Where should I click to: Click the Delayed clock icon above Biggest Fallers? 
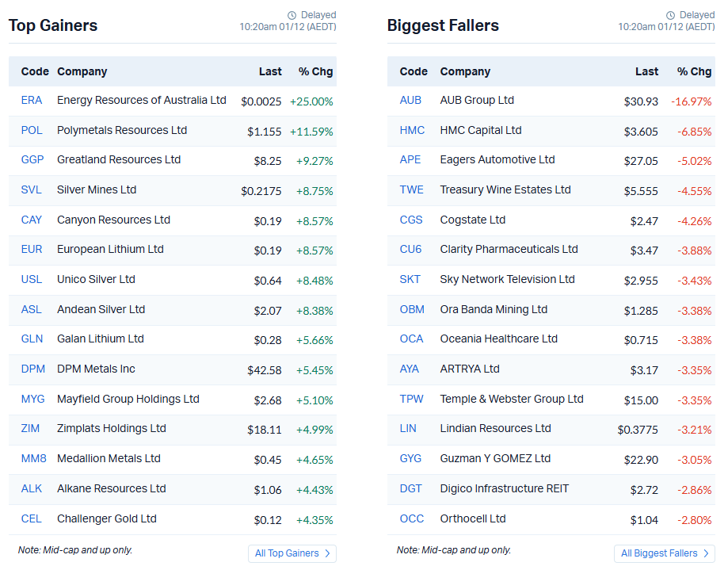coord(670,15)
